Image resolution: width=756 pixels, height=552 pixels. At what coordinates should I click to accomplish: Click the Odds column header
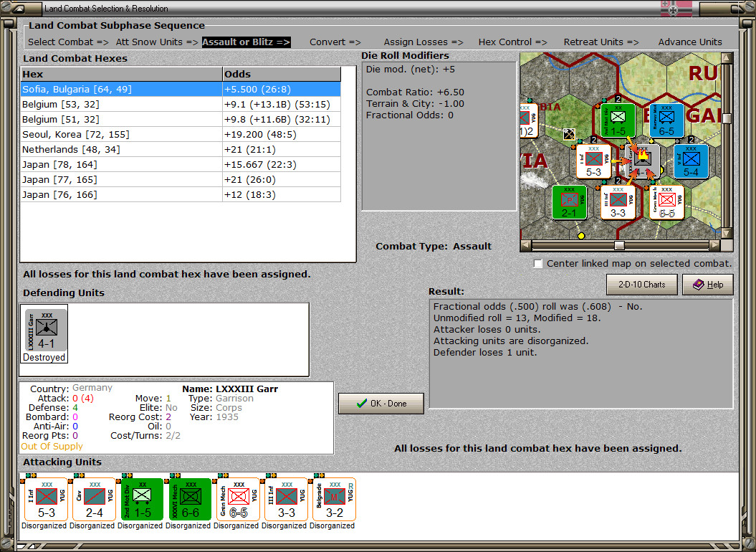point(282,74)
